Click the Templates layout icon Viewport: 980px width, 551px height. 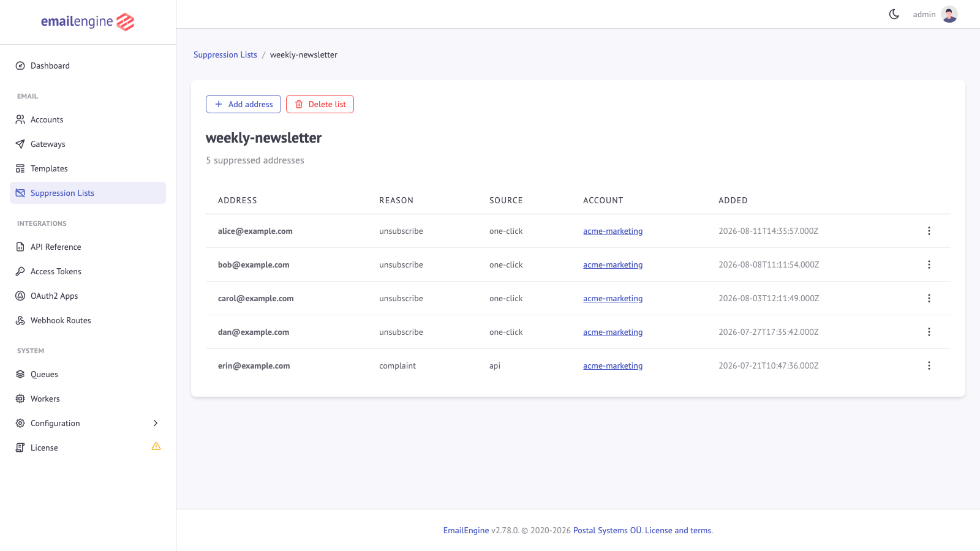pos(20,168)
